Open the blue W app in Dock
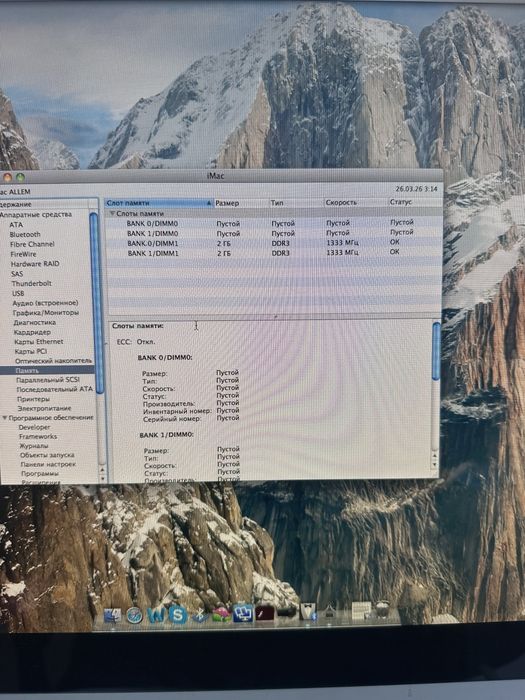Screen dimensions: 525x700 [x=156, y=615]
